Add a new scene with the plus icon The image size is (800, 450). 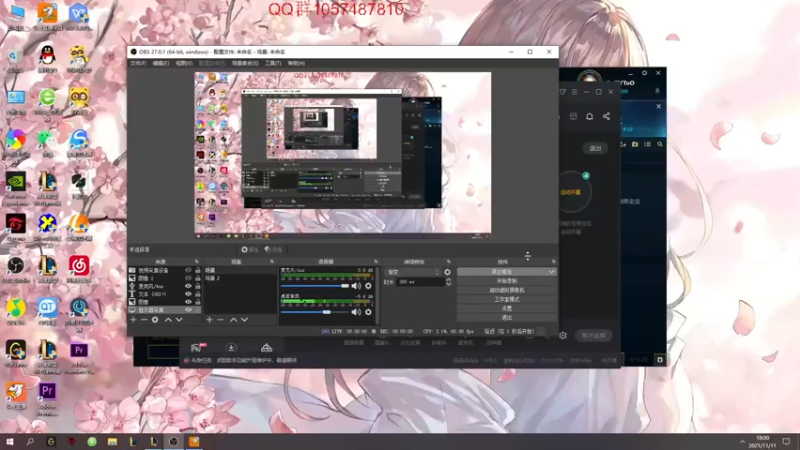pyautogui.click(x=209, y=319)
